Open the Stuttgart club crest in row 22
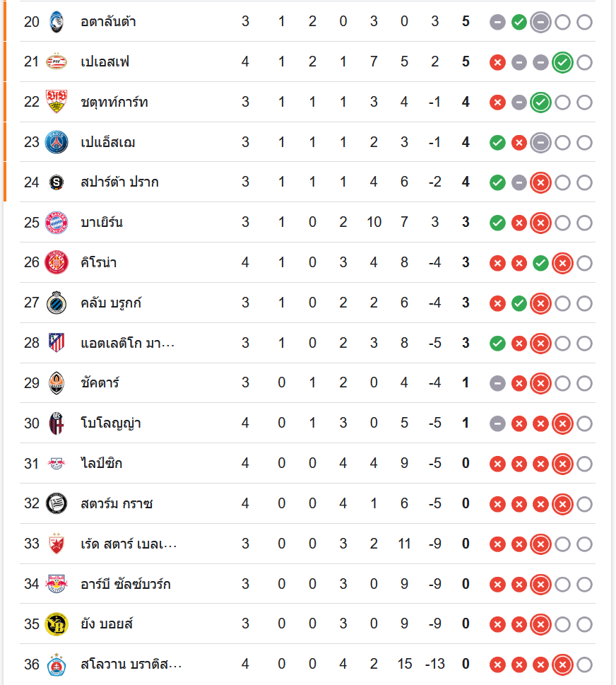 click(x=57, y=102)
